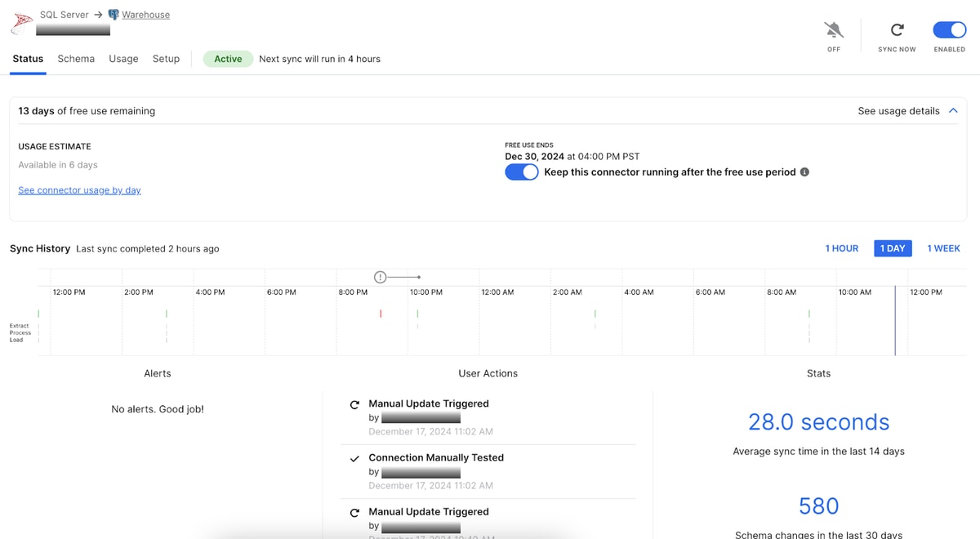Image resolution: width=980 pixels, height=539 pixels.
Task: Collapse the See usage details chevron
Action: click(x=953, y=111)
